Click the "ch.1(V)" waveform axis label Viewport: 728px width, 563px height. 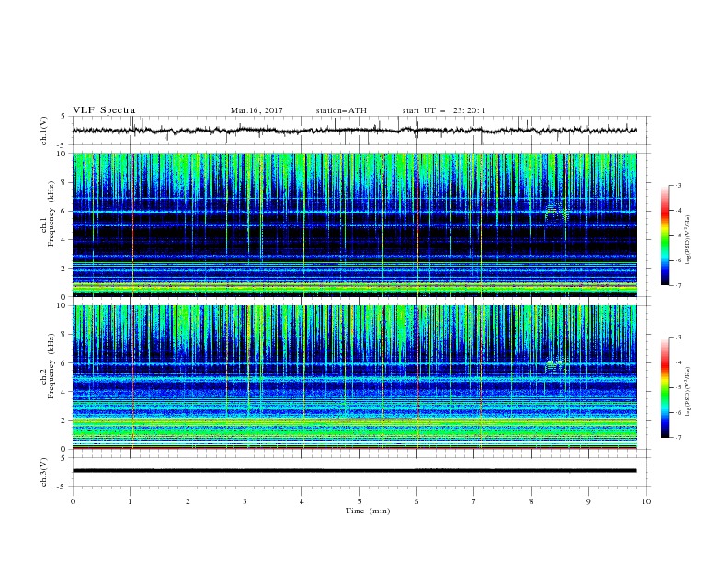44,131
